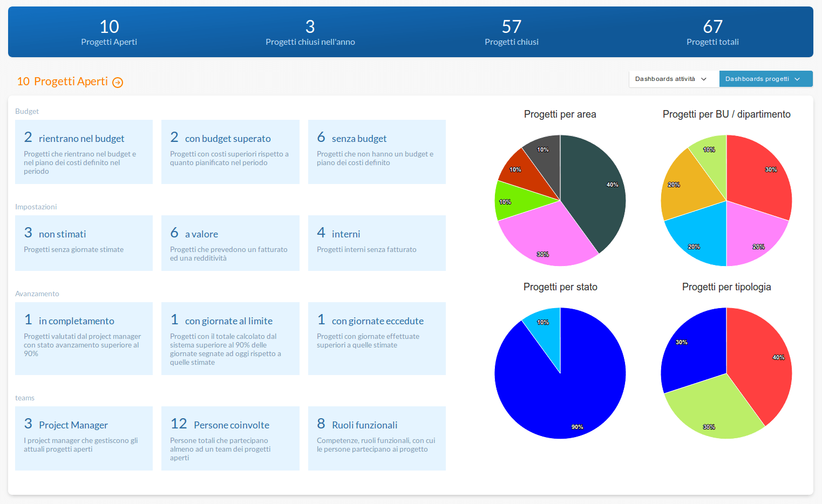Open the 57 Progetti chiusi summary
The width and height of the screenshot is (822, 504).
click(x=511, y=32)
